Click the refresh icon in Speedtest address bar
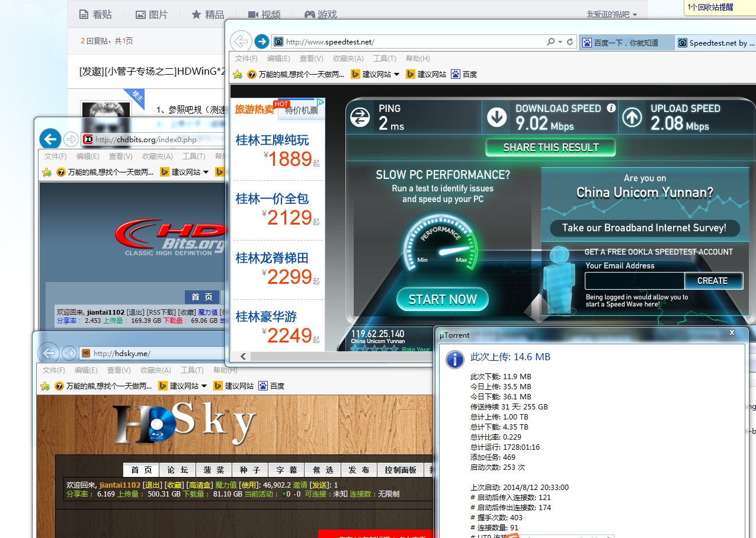 coord(570,42)
